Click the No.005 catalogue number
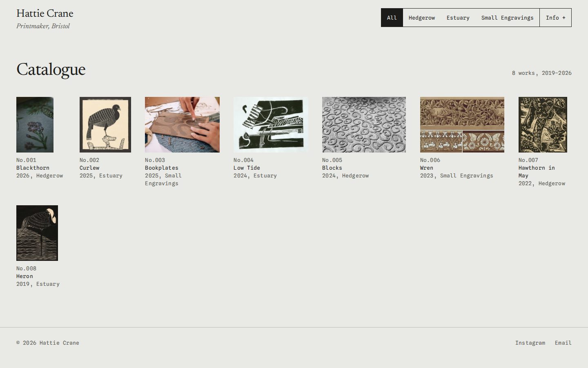This screenshot has height=368, width=588. click(332, 160)
